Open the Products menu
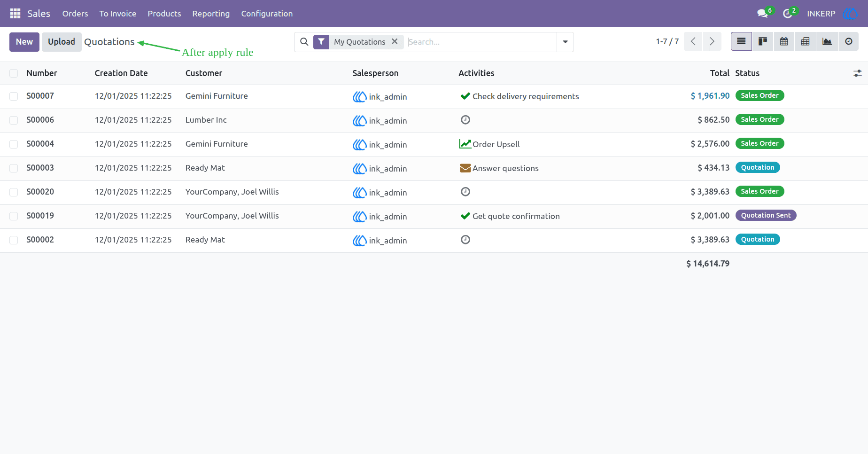The image size is (868, 454). pyautogui.click(x=164, y=14)
